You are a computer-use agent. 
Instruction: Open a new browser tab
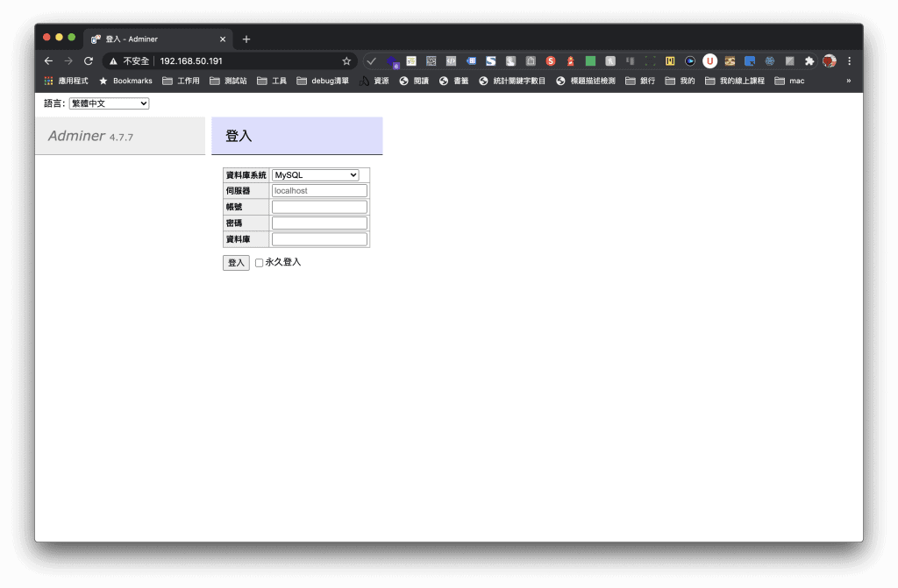pos(246,39)
